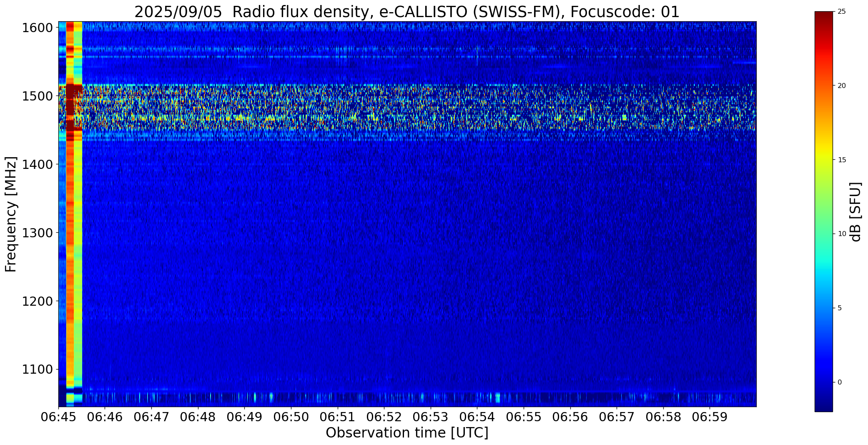Click the 'dB [SFU]' colorbar label
This screenshot has width=868, height=445.
tap(855, 212)
